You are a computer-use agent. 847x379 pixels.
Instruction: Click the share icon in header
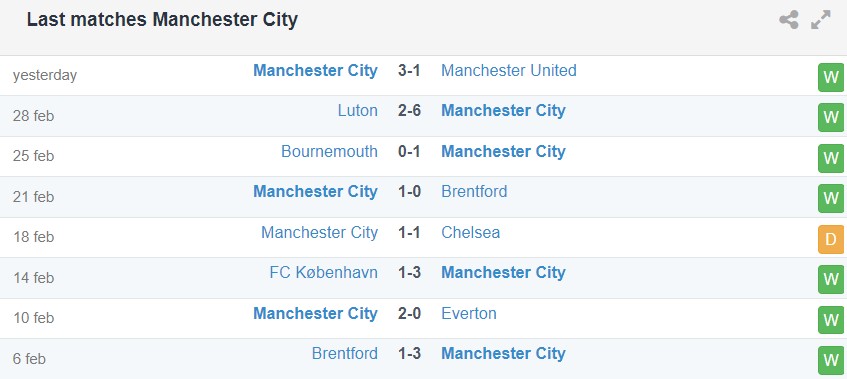[x=789, y=20]
